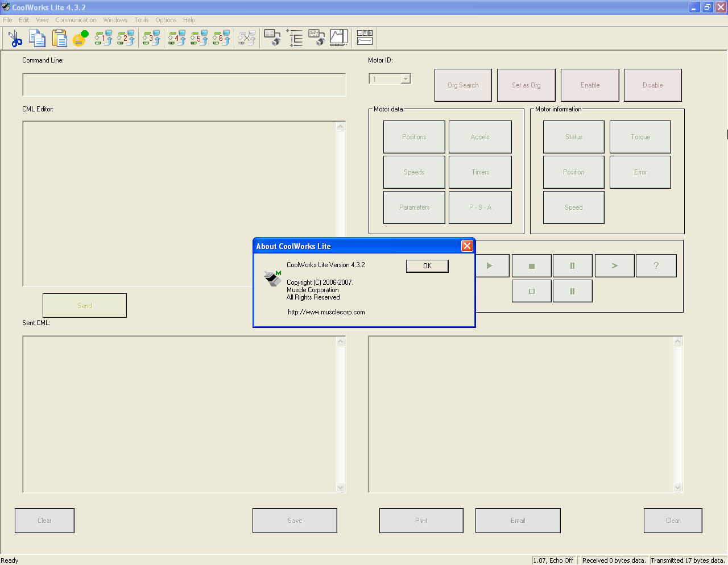Open the View menu

coord(42,20)
